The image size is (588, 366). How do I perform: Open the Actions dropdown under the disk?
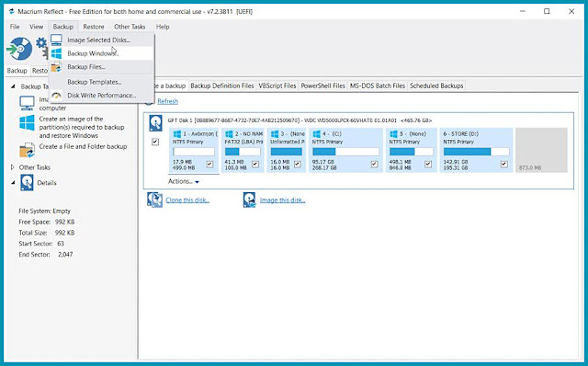(184, 181)
